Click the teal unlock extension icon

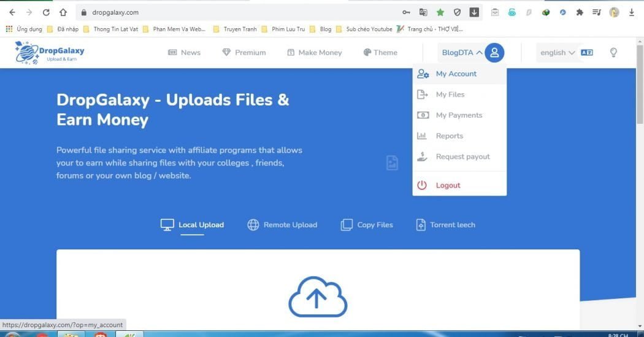[512, 12]
